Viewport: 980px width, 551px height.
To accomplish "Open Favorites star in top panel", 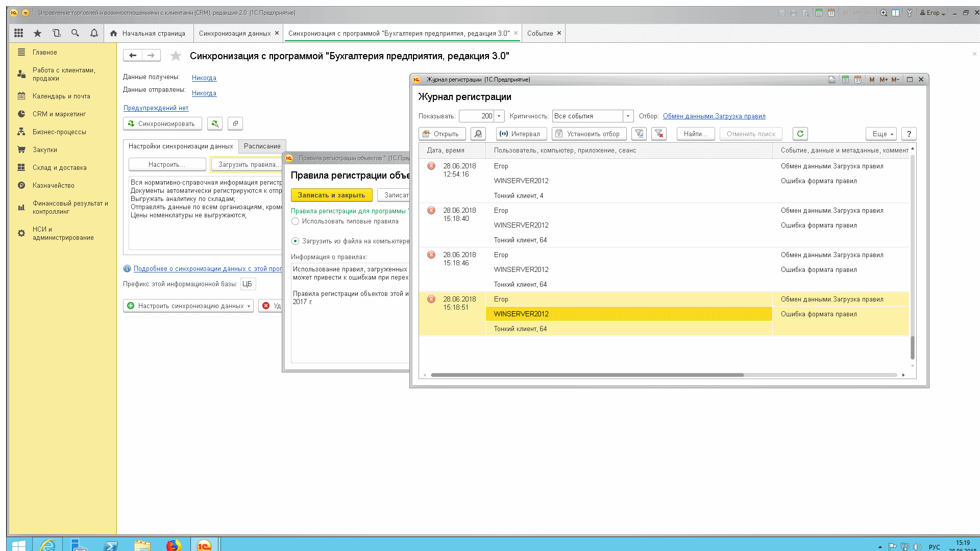I will (37, 33).
